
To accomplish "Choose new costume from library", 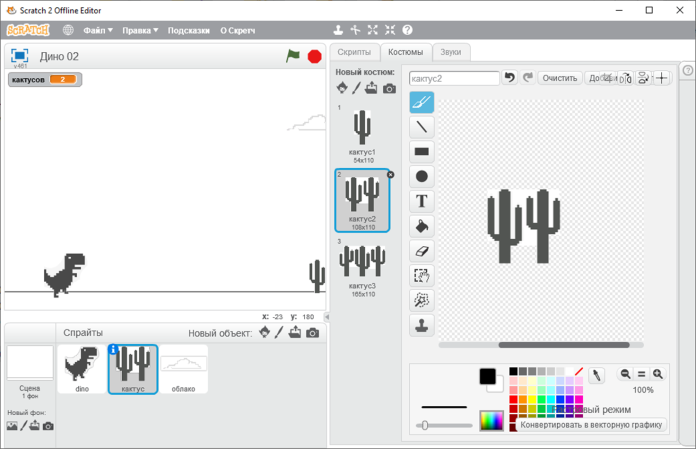I will 342,88.
